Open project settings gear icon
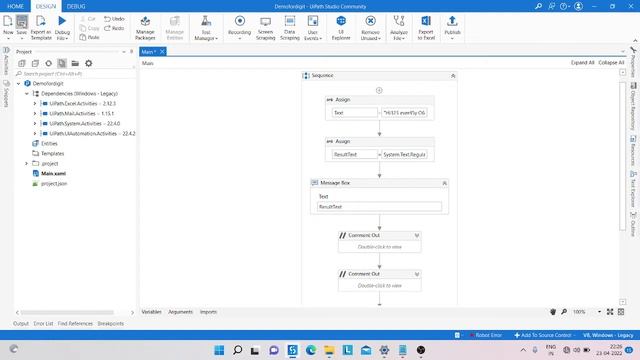 [89, 63]
